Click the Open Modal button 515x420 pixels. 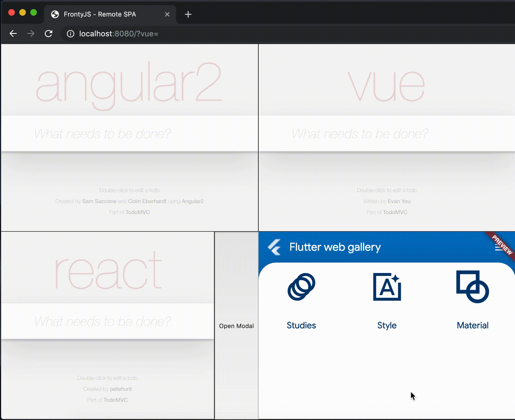point(237,326)
